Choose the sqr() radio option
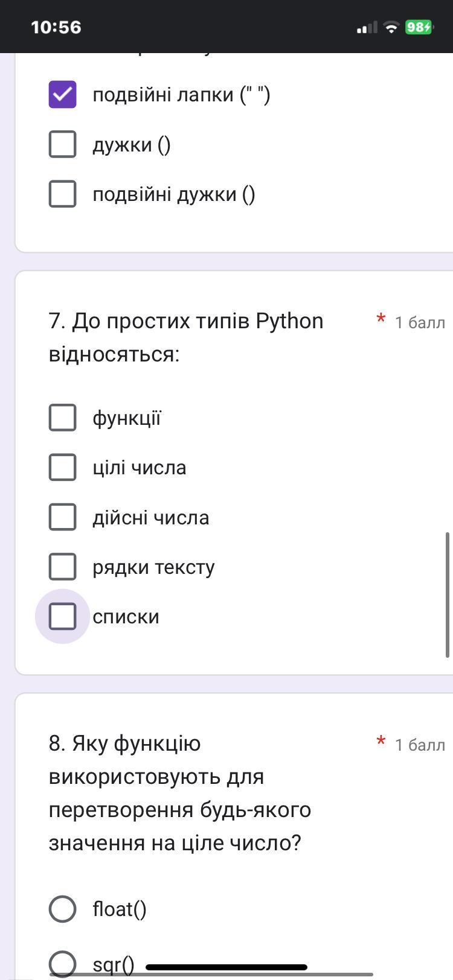This screenshot has height=980, width=453. click(x=62, y=963)
